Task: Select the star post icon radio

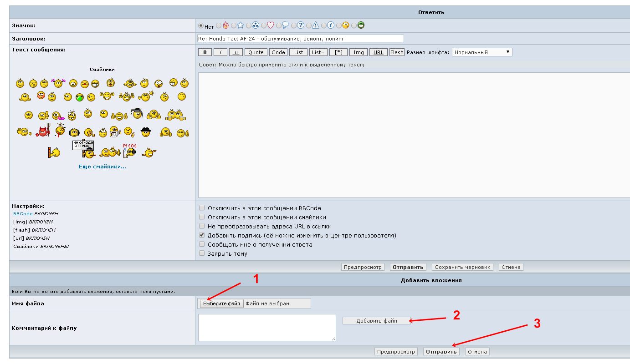Action: point(234,25)
